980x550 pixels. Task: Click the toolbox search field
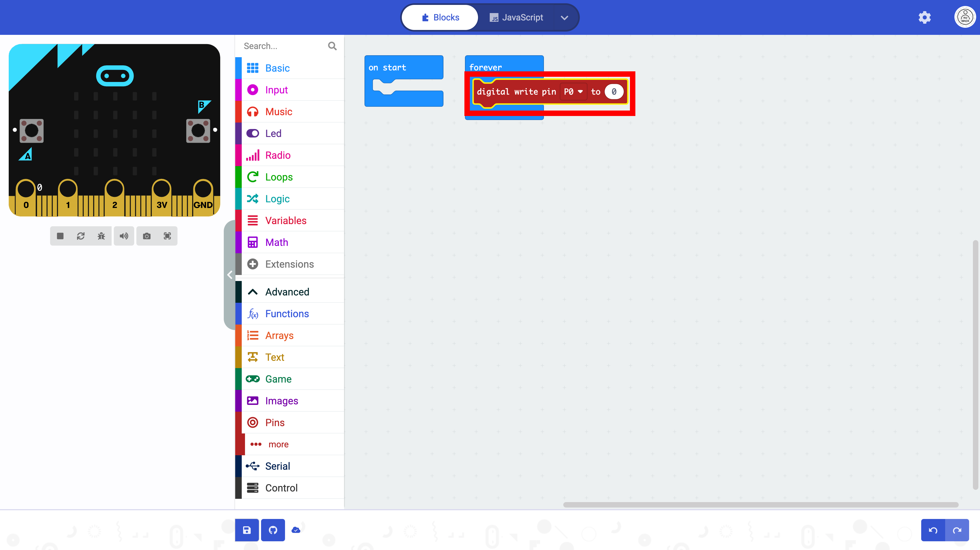pyautogui.click(x=283, y=46)
